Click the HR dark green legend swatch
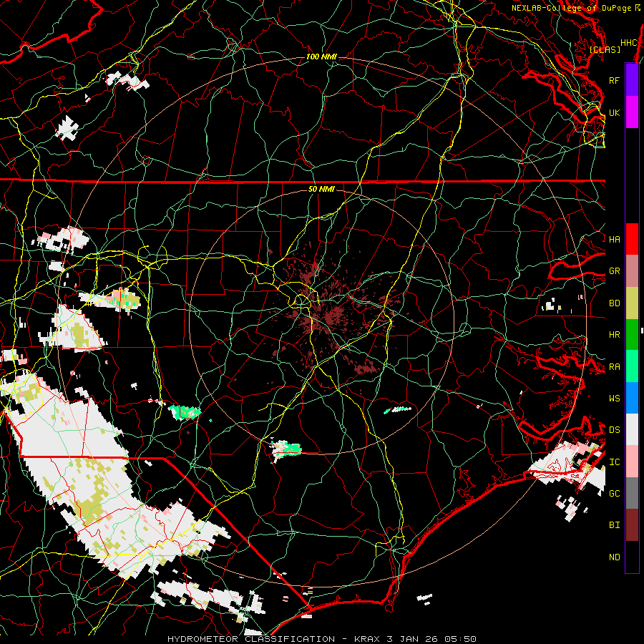Viewport: 644px width, 644px height. 632,334
